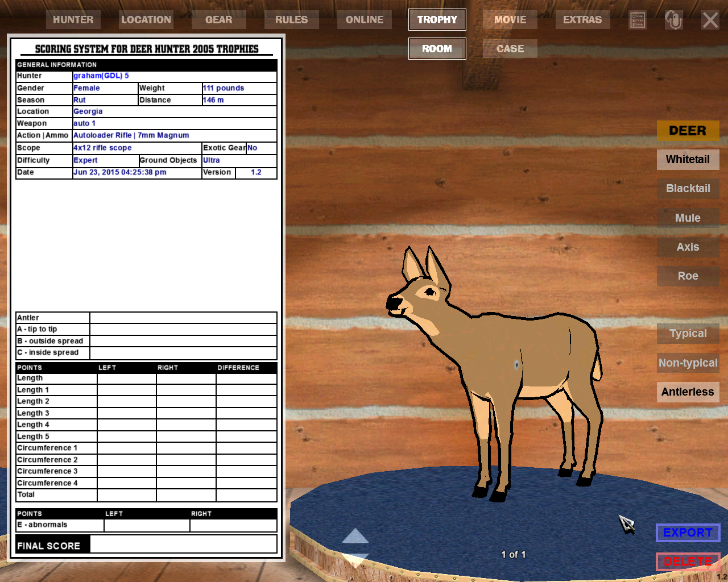Screen dimensions: 728x582
Task: Switch to the HUNTER menu tab
Action: [73, 20]
